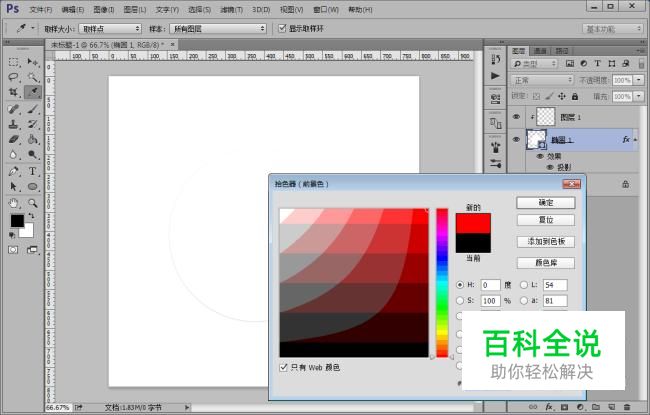Select the History Brush tool
650x415 pixels.
click(x=32, y=124)
